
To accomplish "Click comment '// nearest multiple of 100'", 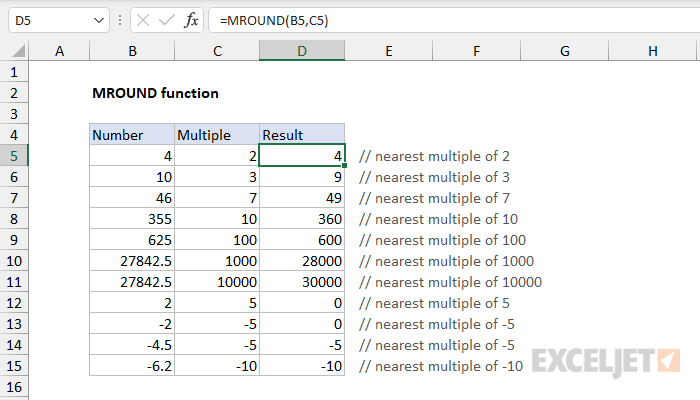I will 442,240.
